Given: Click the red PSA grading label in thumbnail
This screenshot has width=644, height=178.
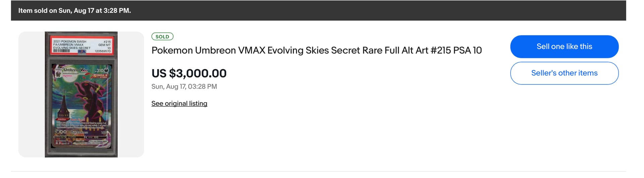Looking at the screenshot, I should (82, 46).
